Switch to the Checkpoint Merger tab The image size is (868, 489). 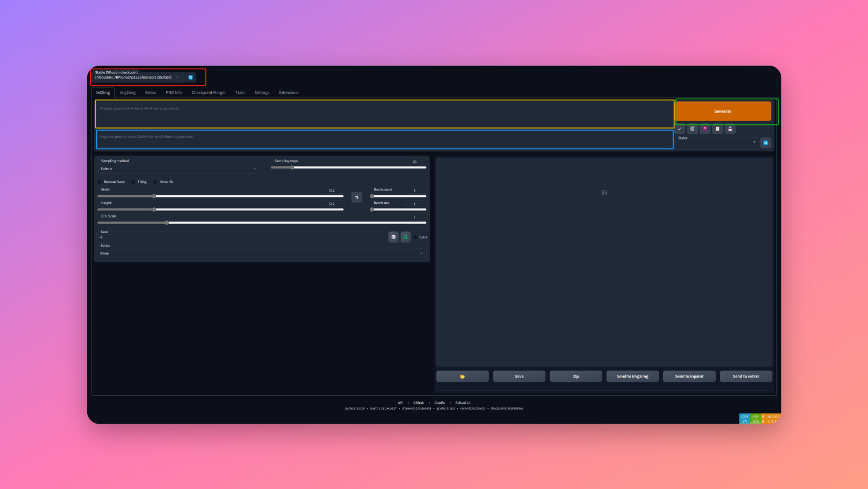209,93
